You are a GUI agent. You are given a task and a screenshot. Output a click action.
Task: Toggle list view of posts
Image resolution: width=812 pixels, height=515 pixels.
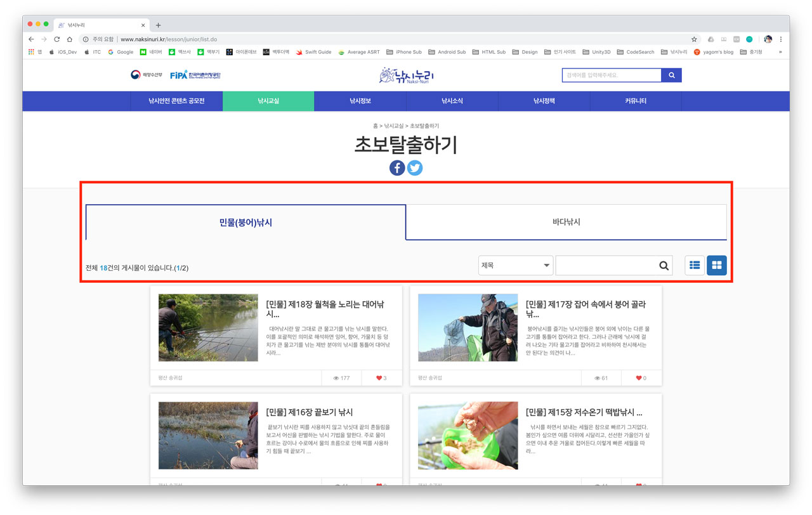(694, 265)
